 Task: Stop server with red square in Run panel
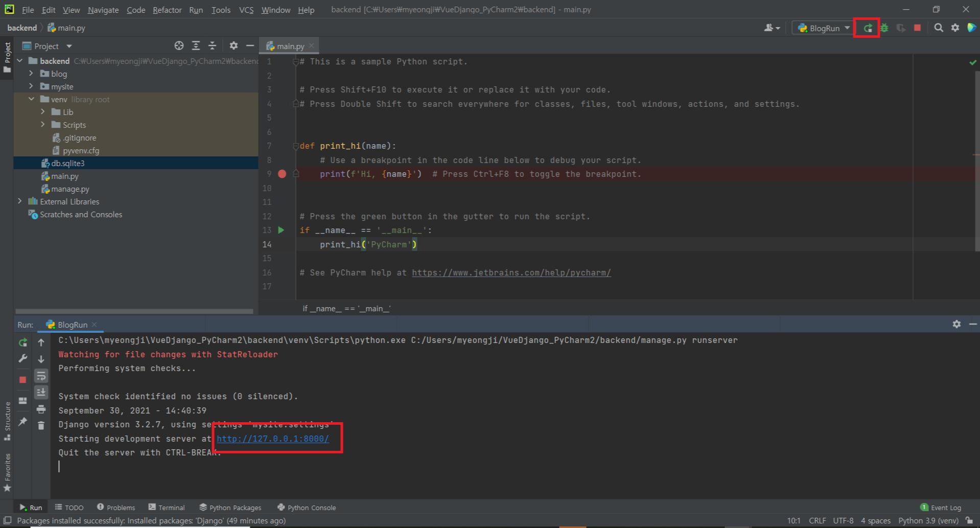tap(23, 380)
